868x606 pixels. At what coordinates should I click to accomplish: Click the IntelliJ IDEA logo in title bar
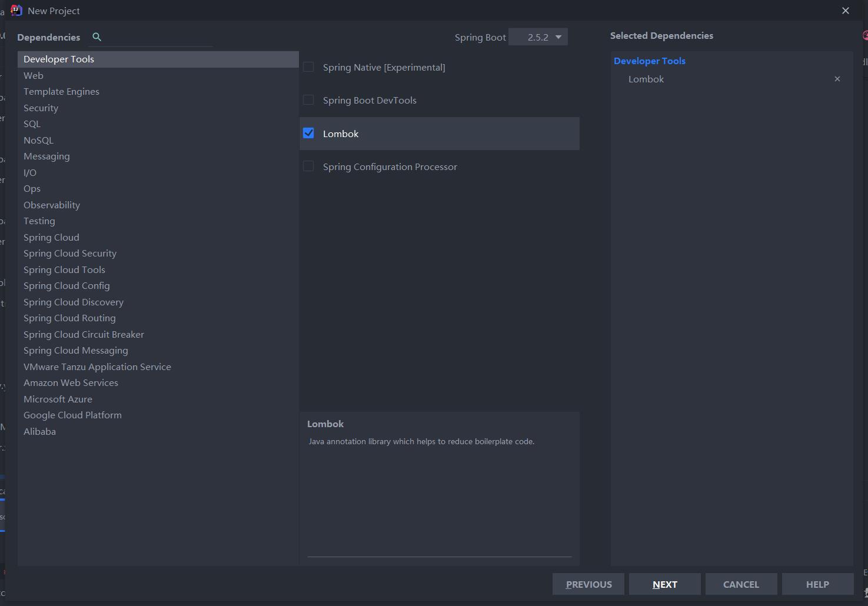pos(16,11)
